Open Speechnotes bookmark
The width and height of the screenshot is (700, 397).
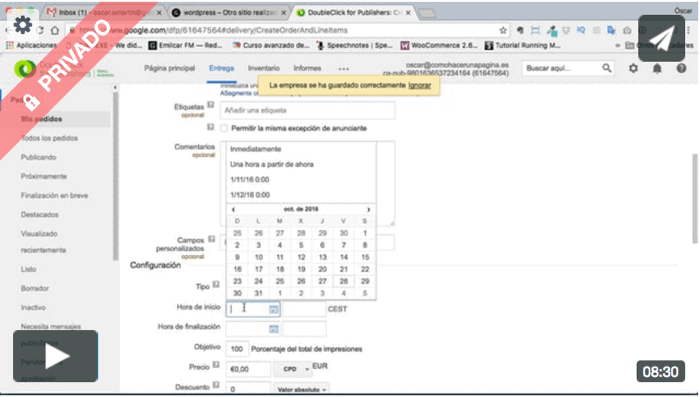coord(354,45)
